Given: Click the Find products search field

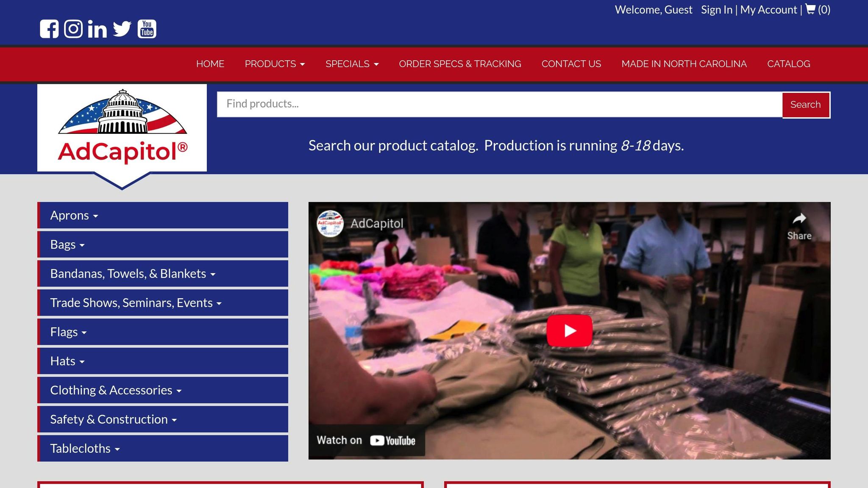Looking at the screenshot, I should [x=499, y=104].
